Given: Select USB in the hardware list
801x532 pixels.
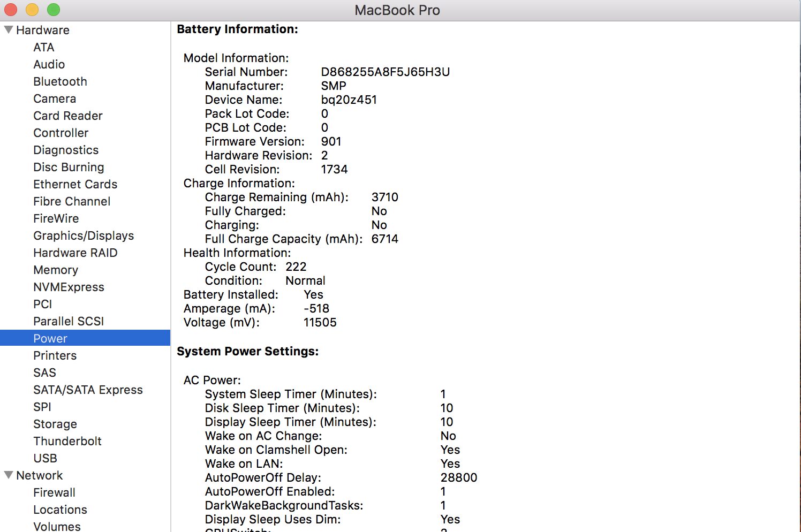Looking at the screenshot, I should pyautogui.click(x=45, y=458).
